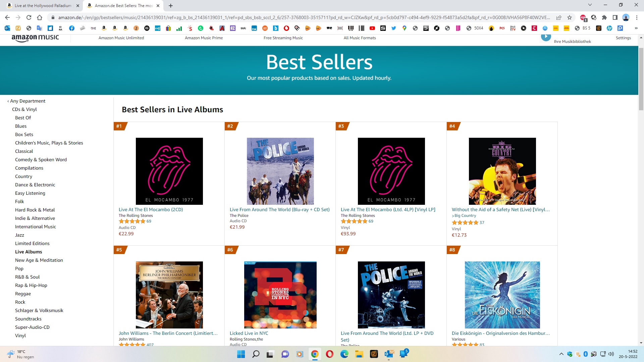Open Windows Start menu icon

(241, 354)
